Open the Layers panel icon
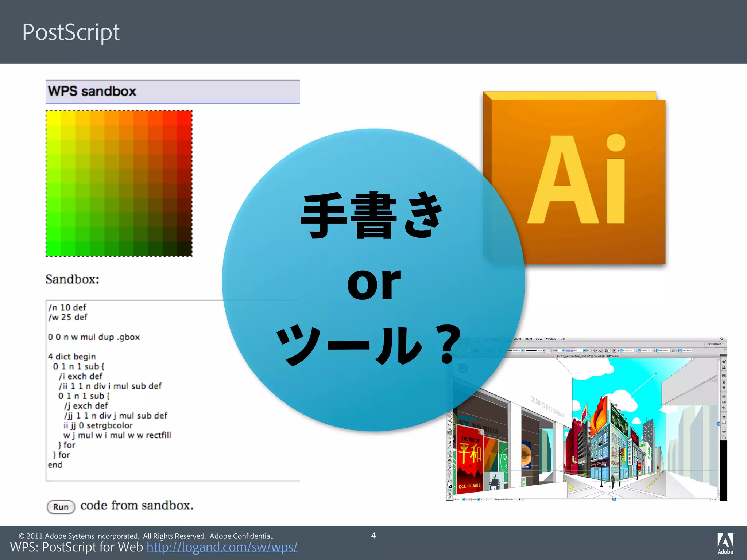This screenshot has width=747, height=560. point(724,431)
